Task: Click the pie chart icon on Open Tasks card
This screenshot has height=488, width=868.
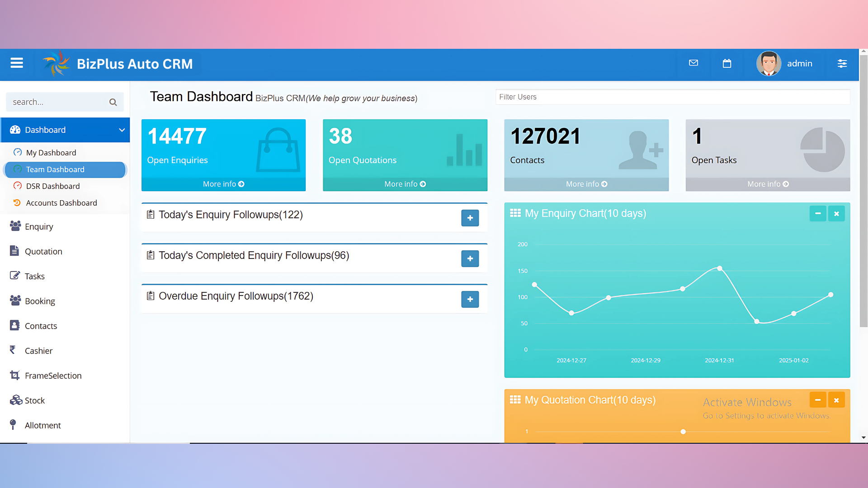Action: [x=822, y=150]
